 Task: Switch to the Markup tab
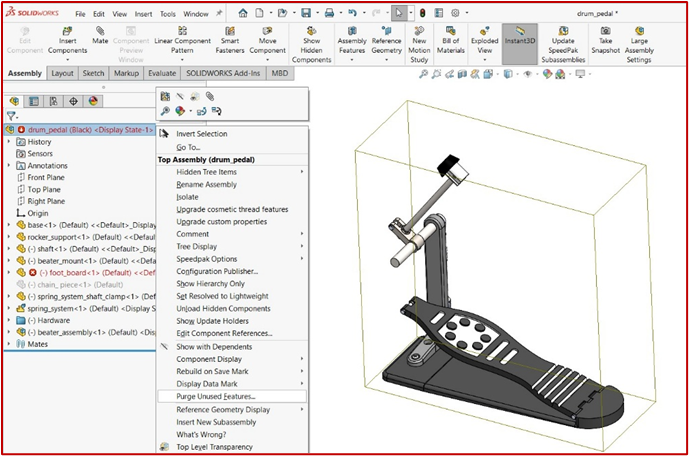127,73
